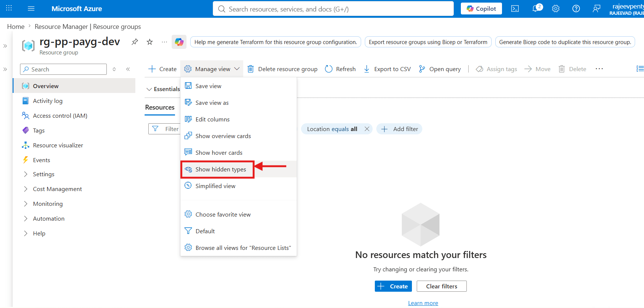Click Open query in toolbar

pyautogui.click(x=440, y=69)
